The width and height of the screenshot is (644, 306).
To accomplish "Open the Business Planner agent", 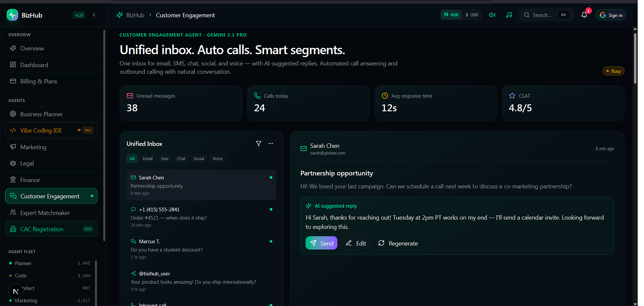I will coord(51,114).
